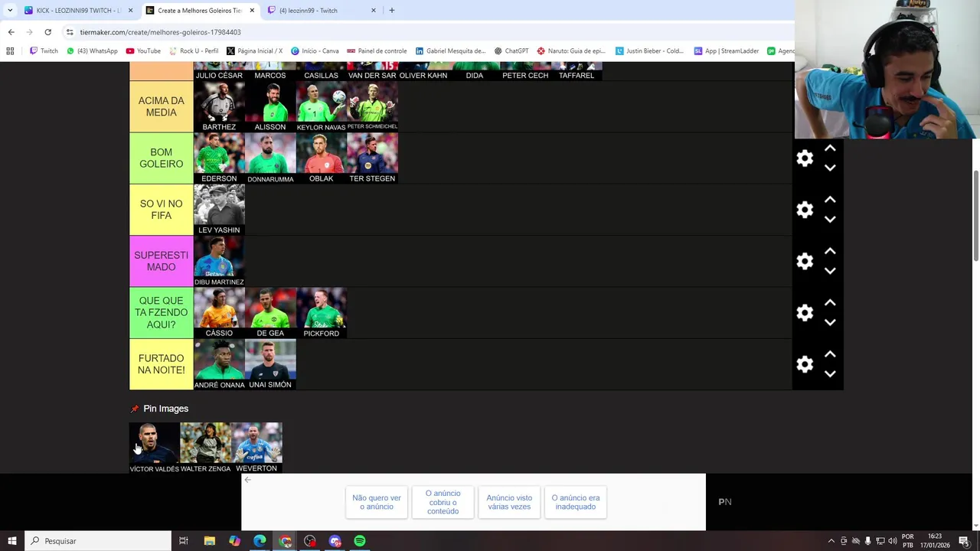Click Pickford goalkeeper image
980x551 pixels.
322,313
